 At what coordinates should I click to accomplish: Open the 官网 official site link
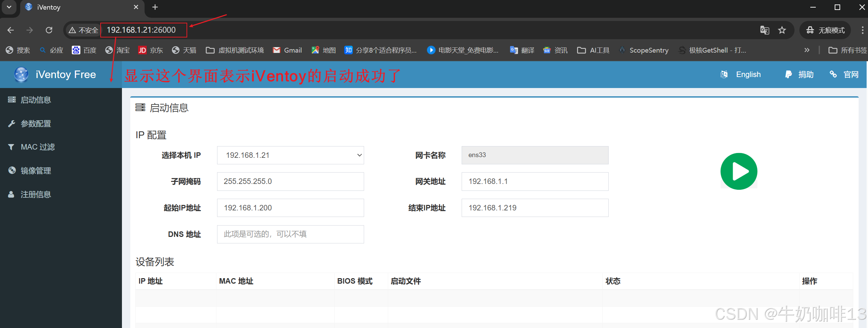[844, 75]
